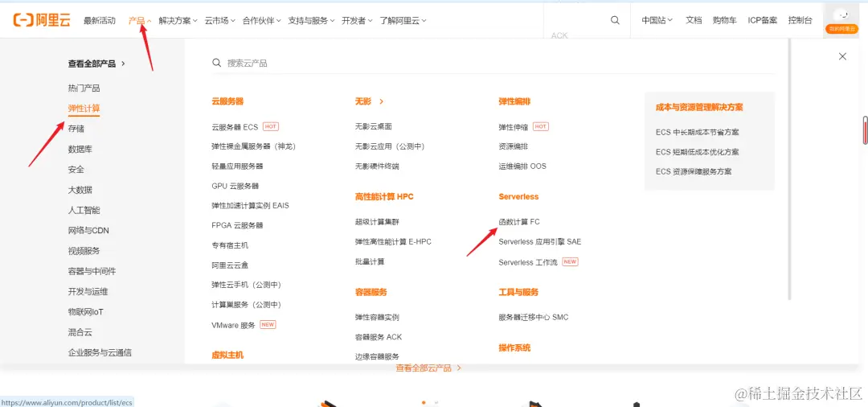Open 弹性容器实例 link
Viewport: 868px width, 407px height.
click(377, 317)
